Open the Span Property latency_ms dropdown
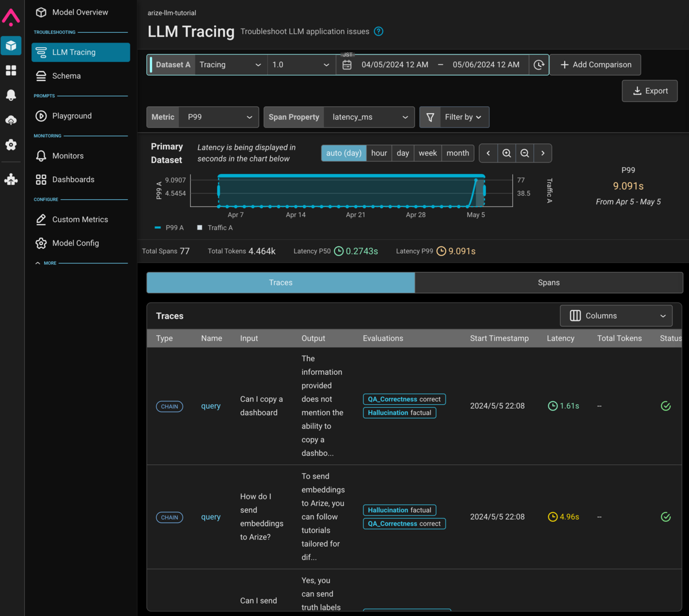689x616 pixels. [369, 117]
